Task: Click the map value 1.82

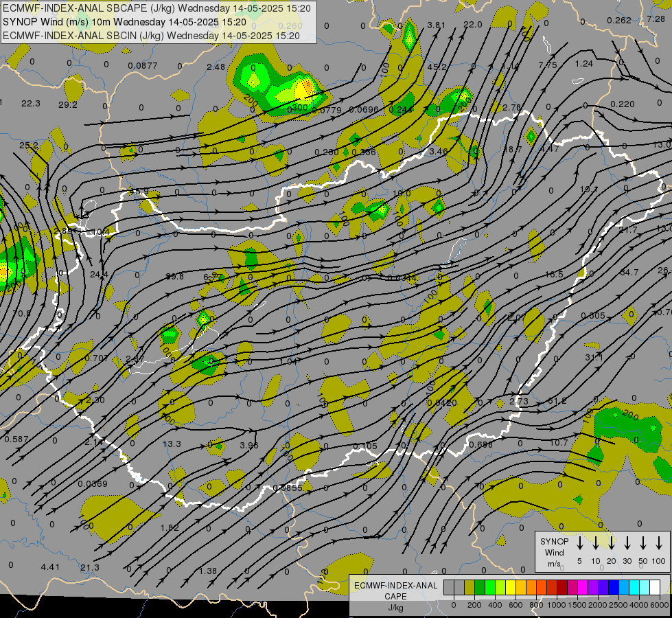Action: pyautogui.click(x=170, y=527)
